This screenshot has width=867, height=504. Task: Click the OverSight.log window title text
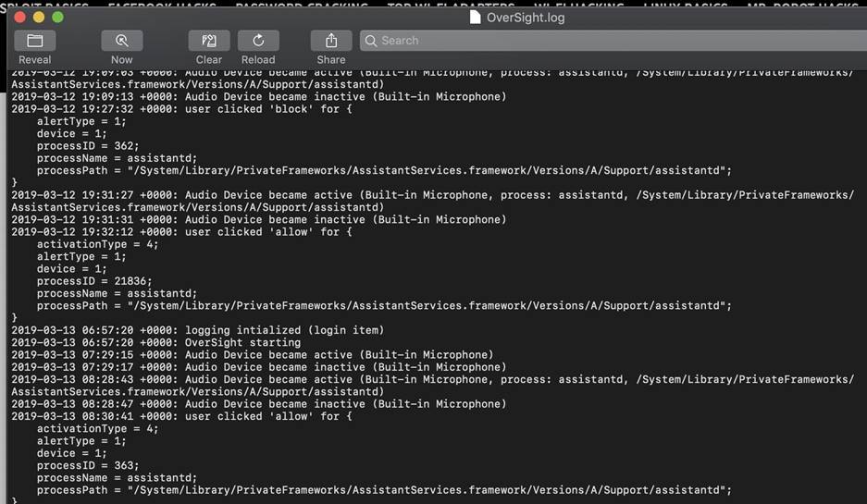click(525, 18)
